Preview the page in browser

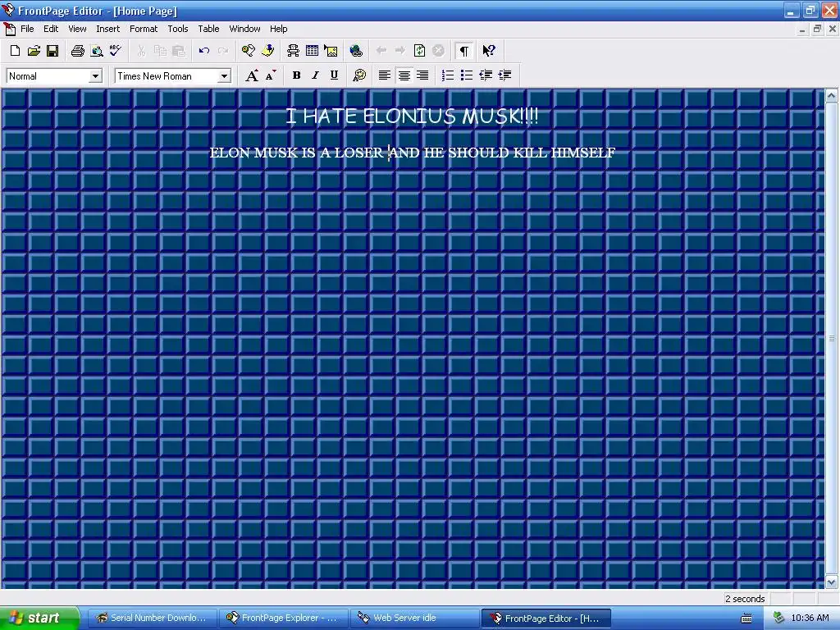click(97, 51)
